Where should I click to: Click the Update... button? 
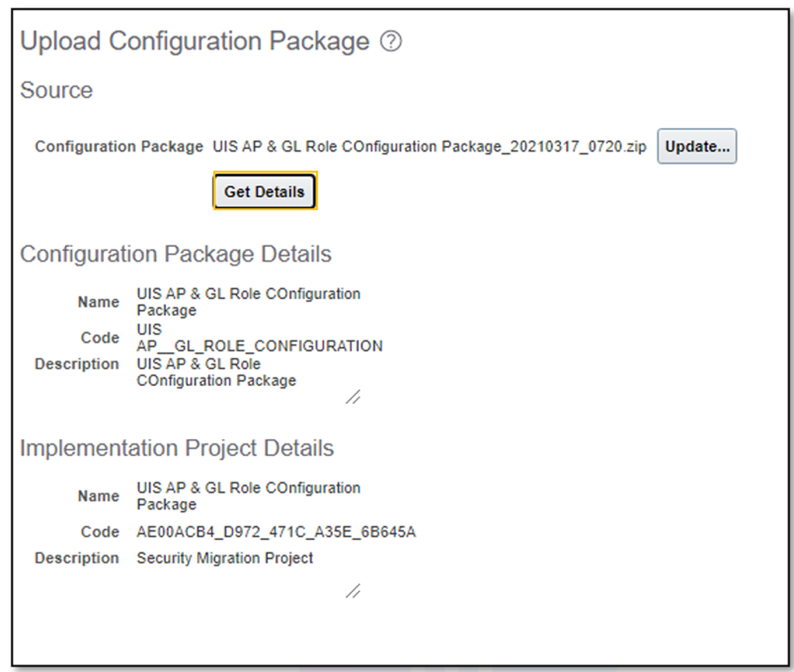click(697, 147)
